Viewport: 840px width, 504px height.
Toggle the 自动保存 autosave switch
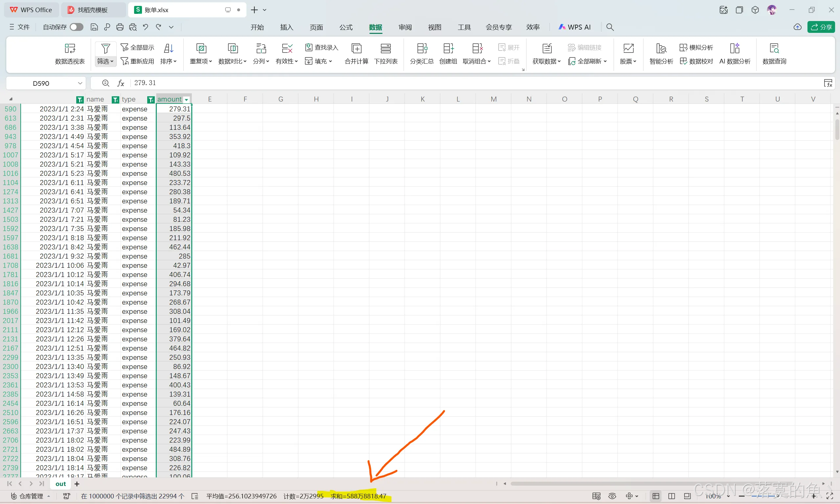point(77,27)
